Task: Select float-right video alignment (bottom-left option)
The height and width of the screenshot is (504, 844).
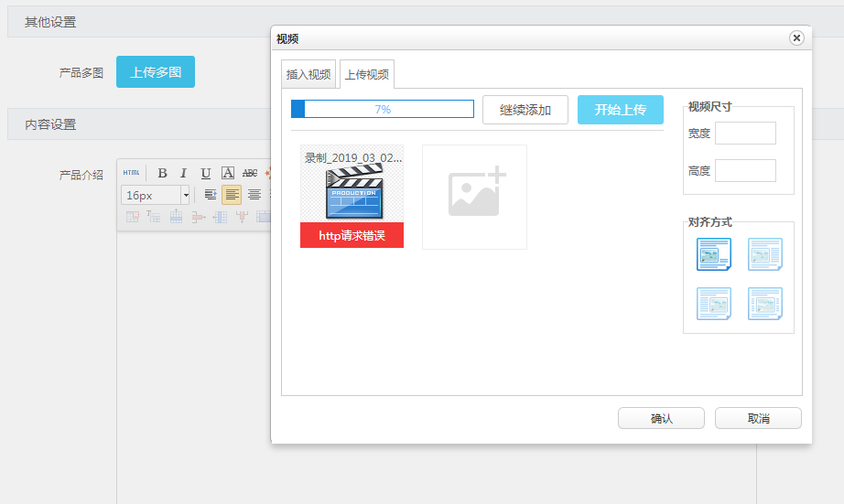Action: pos(714,304)
